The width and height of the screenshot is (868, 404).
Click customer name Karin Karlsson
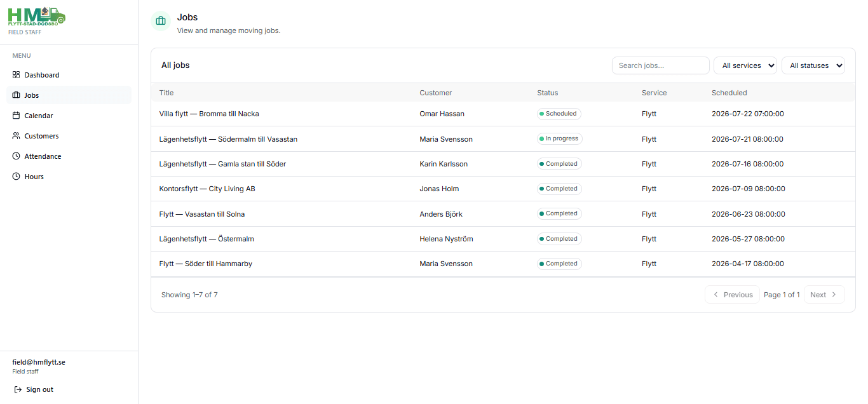pos(444,164)
